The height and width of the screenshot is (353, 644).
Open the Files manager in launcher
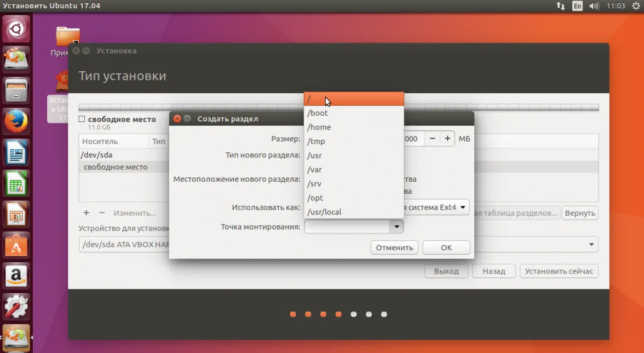(16, 91)
